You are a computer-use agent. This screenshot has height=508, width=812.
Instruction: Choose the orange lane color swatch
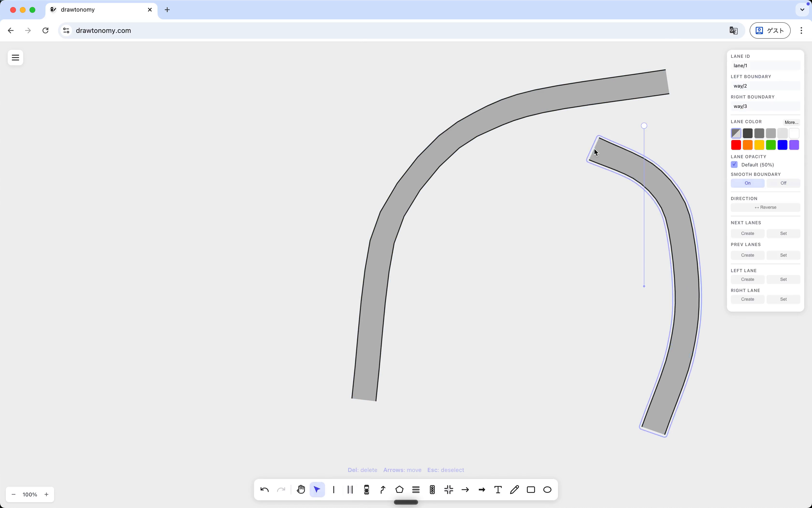click(747, 145)
